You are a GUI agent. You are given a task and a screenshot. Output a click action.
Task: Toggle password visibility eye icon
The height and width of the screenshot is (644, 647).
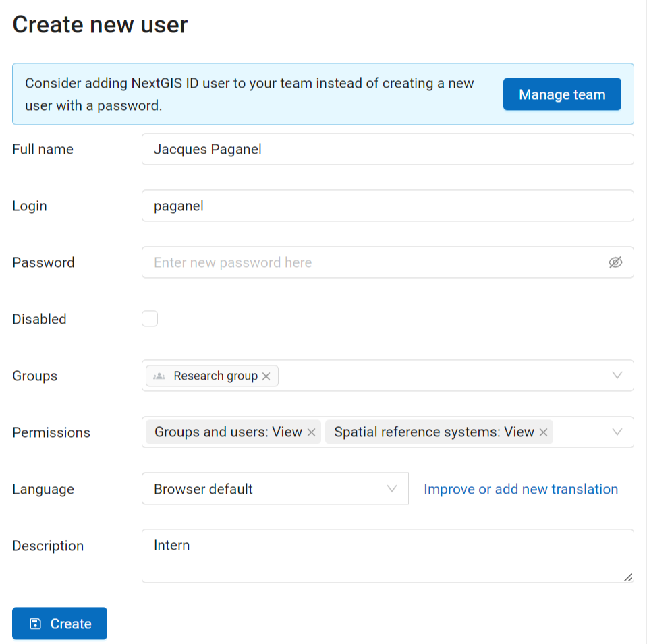click(x=615, y=262)
